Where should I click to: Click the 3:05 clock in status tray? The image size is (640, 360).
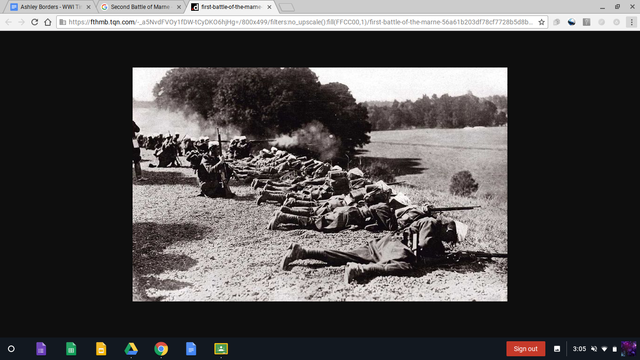point(579,349)
